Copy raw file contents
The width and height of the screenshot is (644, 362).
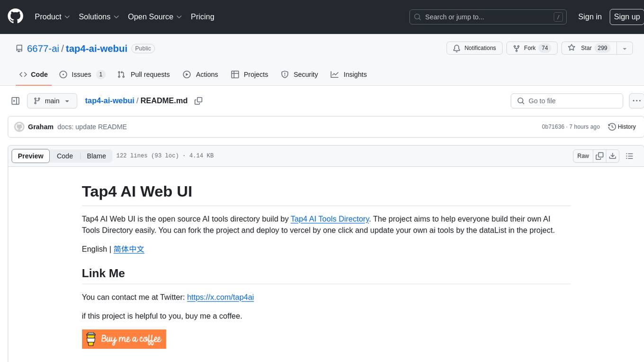click(x=599, y=156)
